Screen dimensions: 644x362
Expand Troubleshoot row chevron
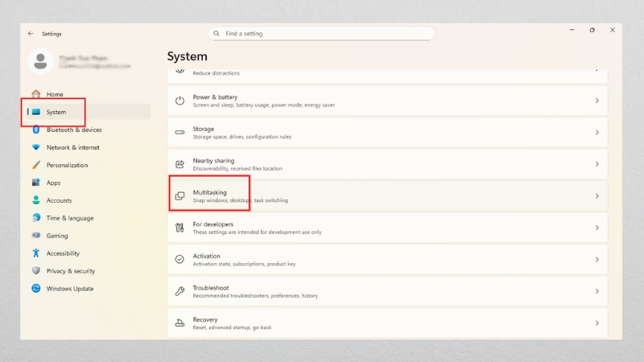click(597, 291)
